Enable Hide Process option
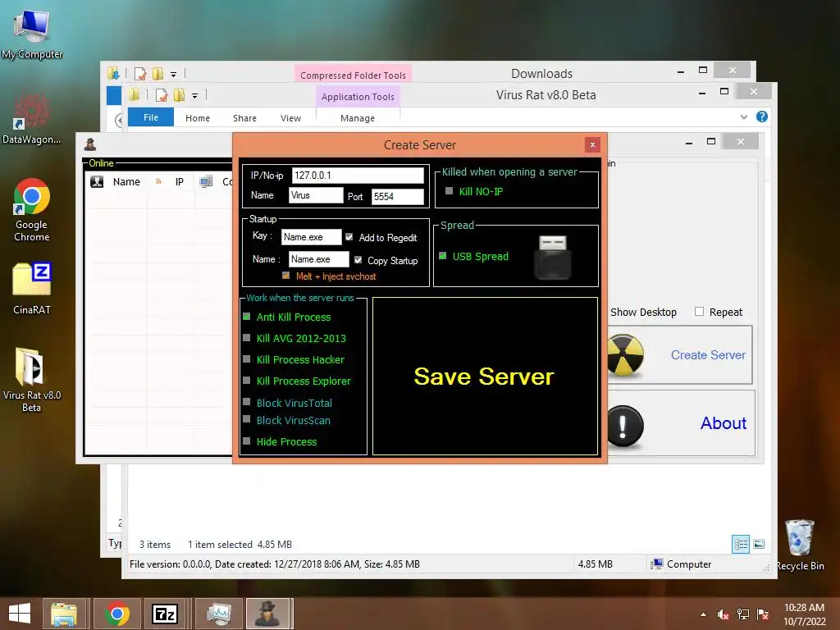Viewport: 840px width, 630px height. pyautogui.click(x=247, y=441)
